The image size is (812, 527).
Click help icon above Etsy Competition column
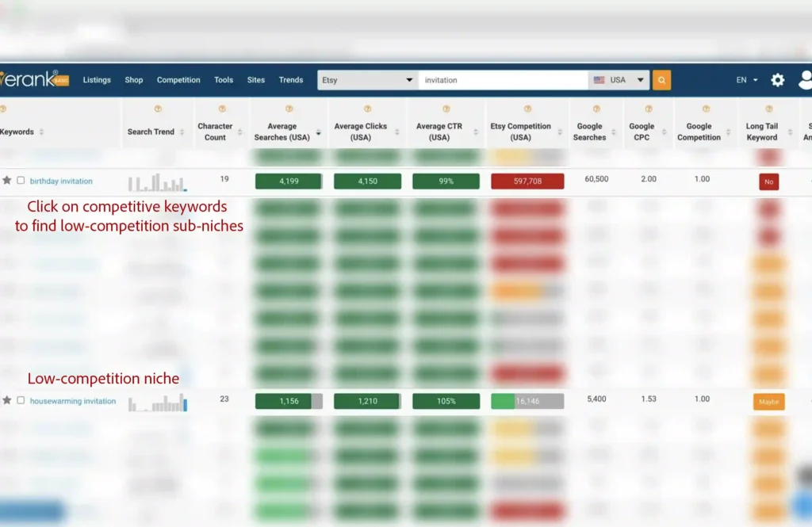click(x=527, y=109)
